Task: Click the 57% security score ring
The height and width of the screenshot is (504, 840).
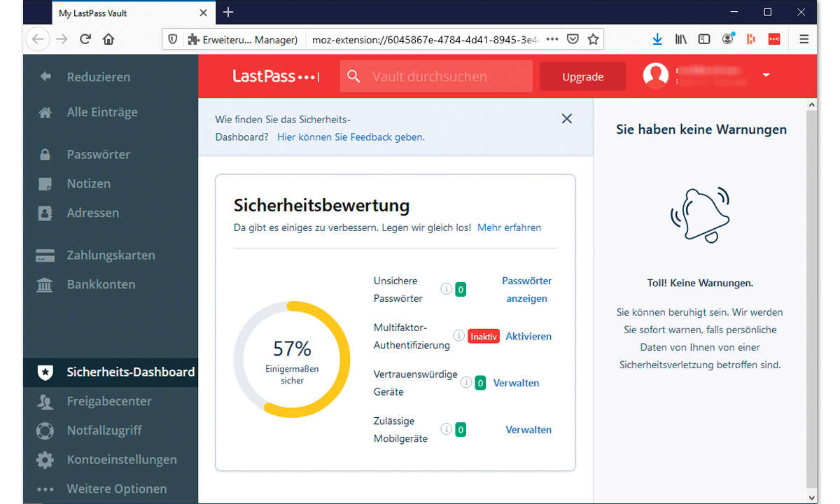Action: point(292,360)
